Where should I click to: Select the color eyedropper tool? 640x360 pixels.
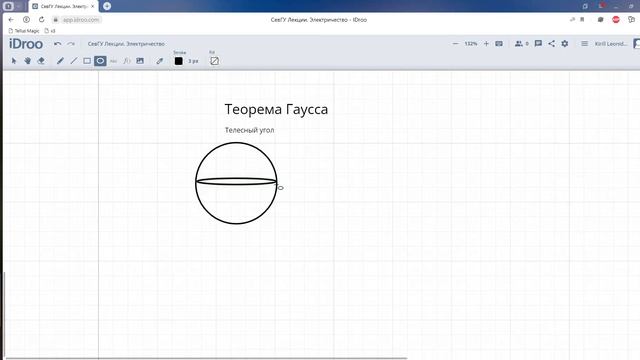[x=160, y=61]
